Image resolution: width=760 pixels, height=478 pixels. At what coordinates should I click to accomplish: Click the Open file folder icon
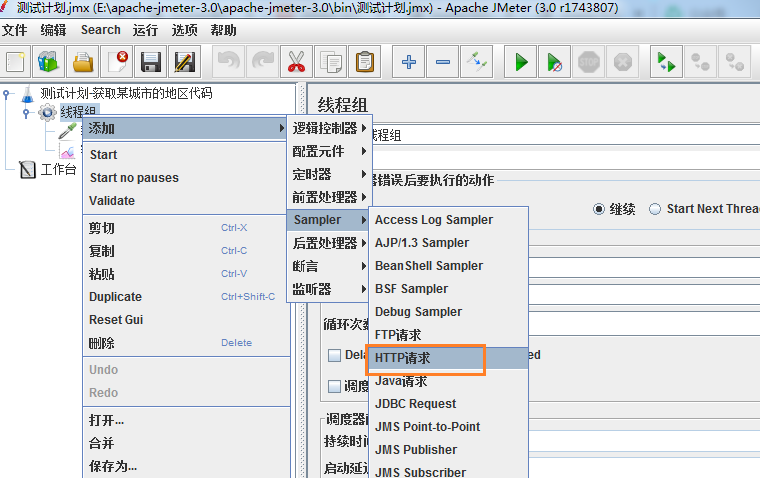[x=83, y=62]
